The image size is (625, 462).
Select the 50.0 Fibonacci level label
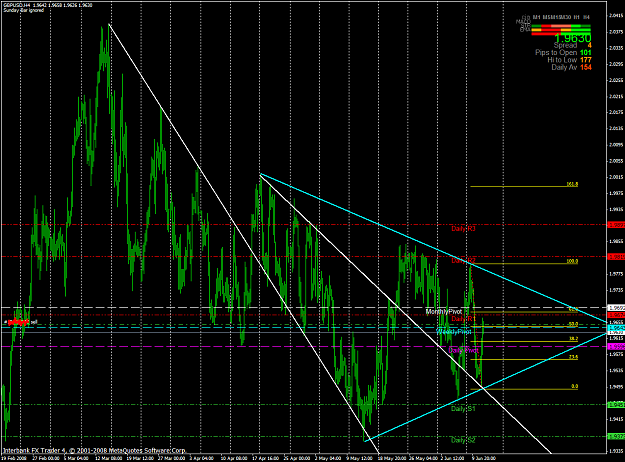tap(573, 324)
